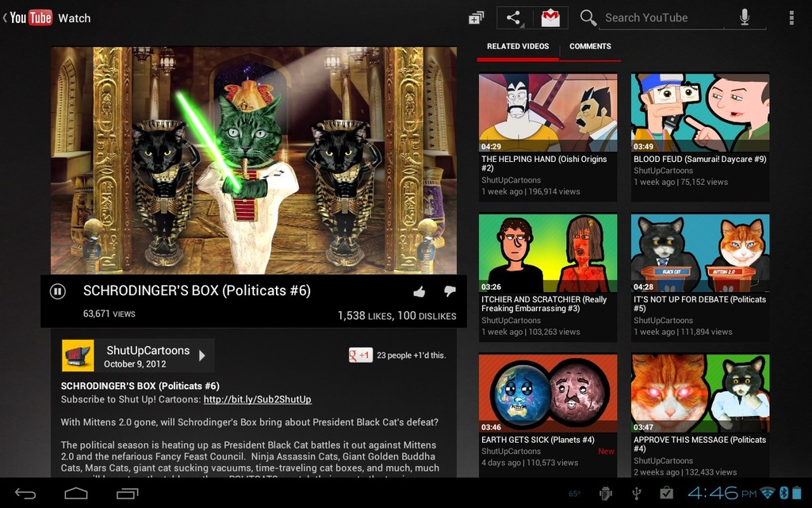The image size is (812, 508).
Task: Open THE HELPING HAND video thumbnail
Action: point(548,113)
